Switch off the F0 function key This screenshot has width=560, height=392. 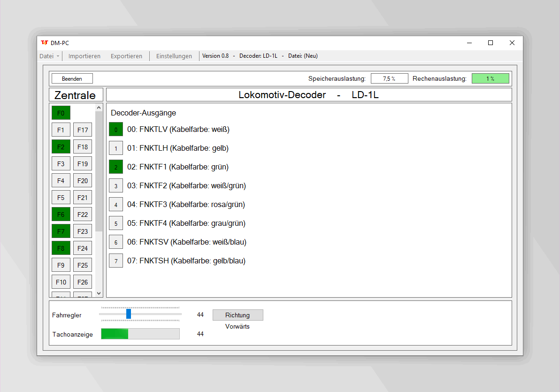click(61, 113)
